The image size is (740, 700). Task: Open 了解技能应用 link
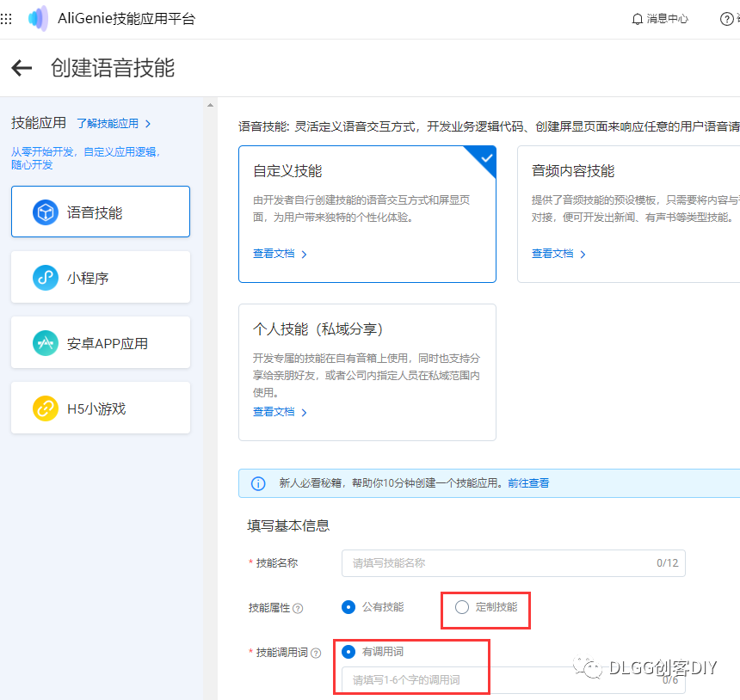(x=114, y=124)
